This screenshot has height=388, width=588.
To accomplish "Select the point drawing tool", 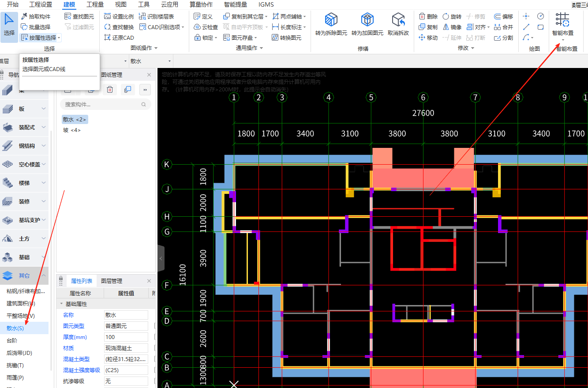I will pos(526,16).
